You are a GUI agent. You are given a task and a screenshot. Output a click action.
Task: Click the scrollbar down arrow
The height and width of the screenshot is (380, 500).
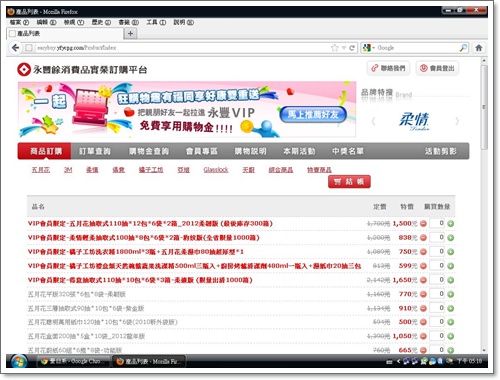[484, 350]
